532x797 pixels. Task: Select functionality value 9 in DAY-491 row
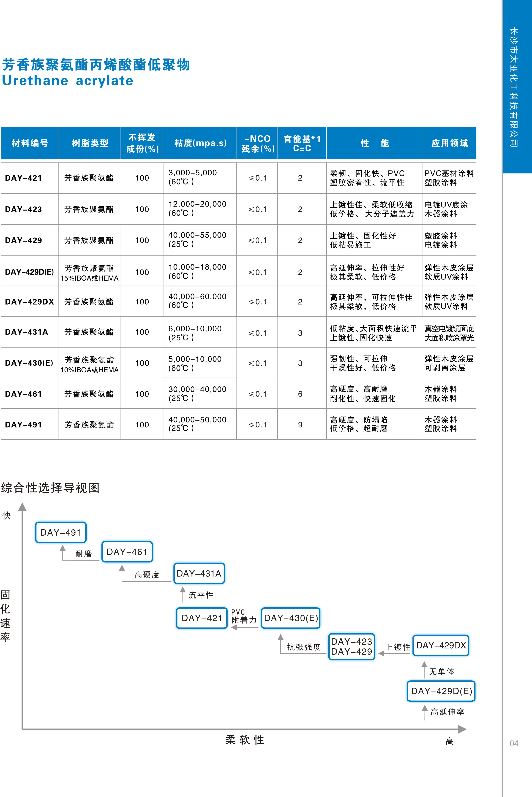(300, 425)
